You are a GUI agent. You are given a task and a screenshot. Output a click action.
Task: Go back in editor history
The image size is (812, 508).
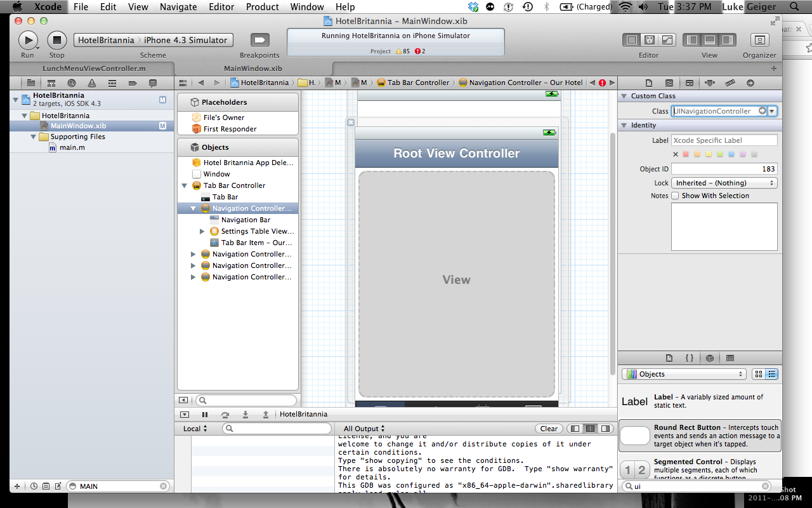[201, 83]
